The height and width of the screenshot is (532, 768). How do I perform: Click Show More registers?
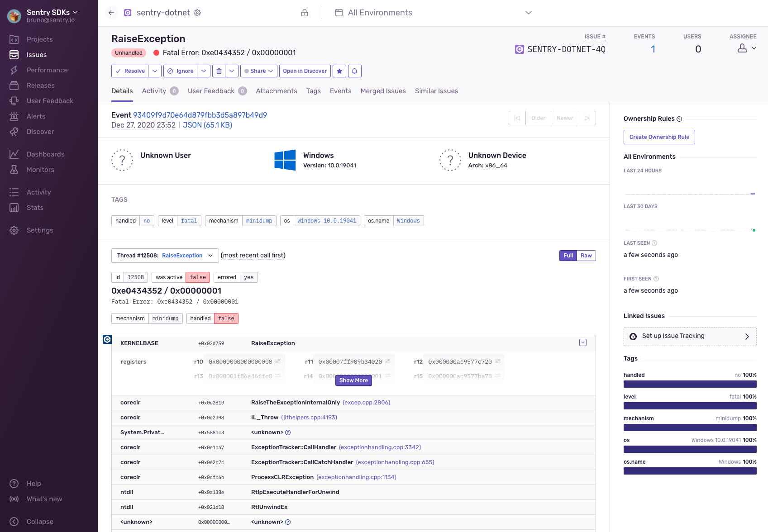(x=353, y=380)
